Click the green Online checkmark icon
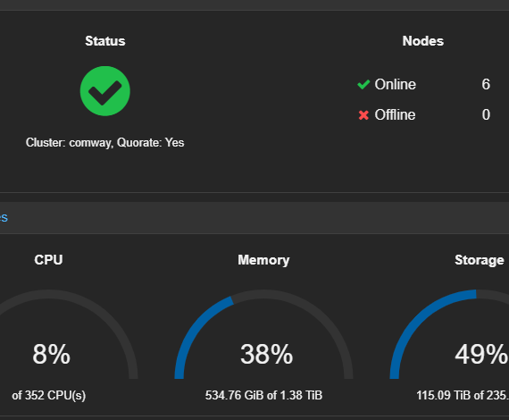Image resolution: width=509 pixels, height=420 pixels. point(363,85)
